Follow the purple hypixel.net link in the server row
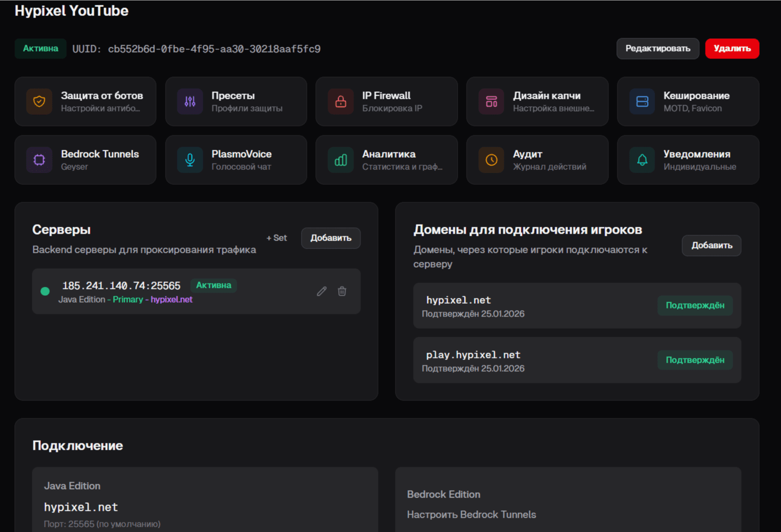Screen dimensions: 781x532 pyautogui.click(x=171, y=299)
